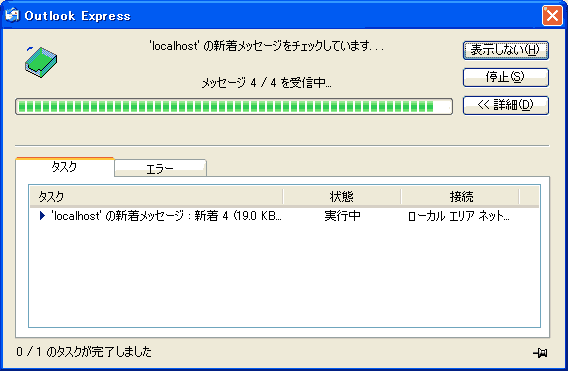This screenshot has height=371, width=568.
Task: Click the 表示しない(H) hide button
Action: tap(506, 50)
